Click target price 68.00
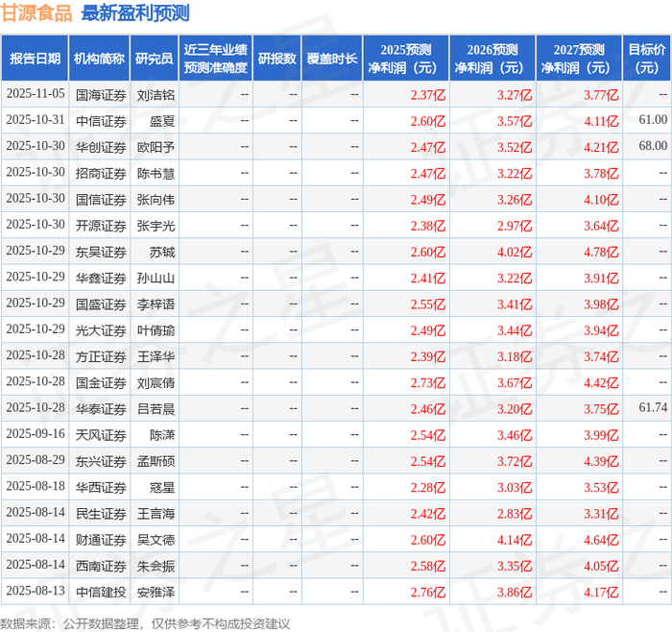This screenshot has width=672, height=632. pos(653,146)
